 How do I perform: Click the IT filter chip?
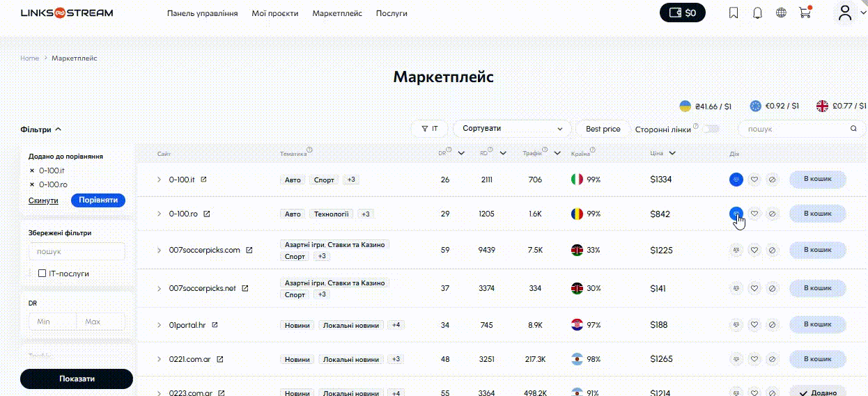430,129
